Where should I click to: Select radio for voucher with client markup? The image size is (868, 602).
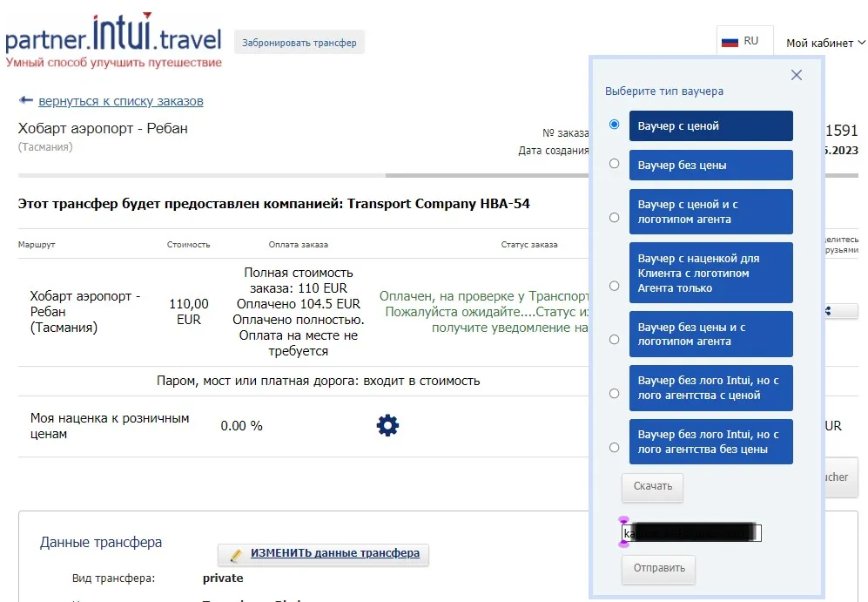point(615,286)
